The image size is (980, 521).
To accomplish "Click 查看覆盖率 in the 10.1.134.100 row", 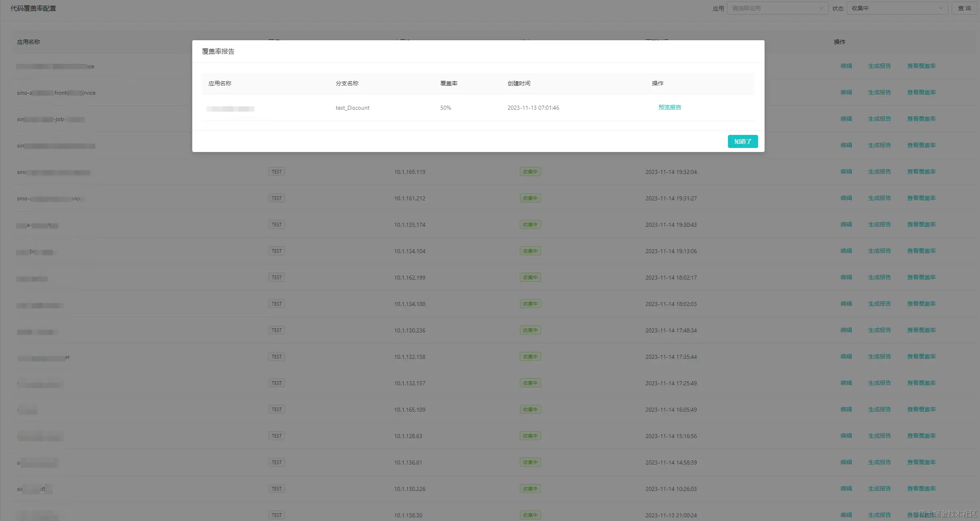I will coord(921,304).
